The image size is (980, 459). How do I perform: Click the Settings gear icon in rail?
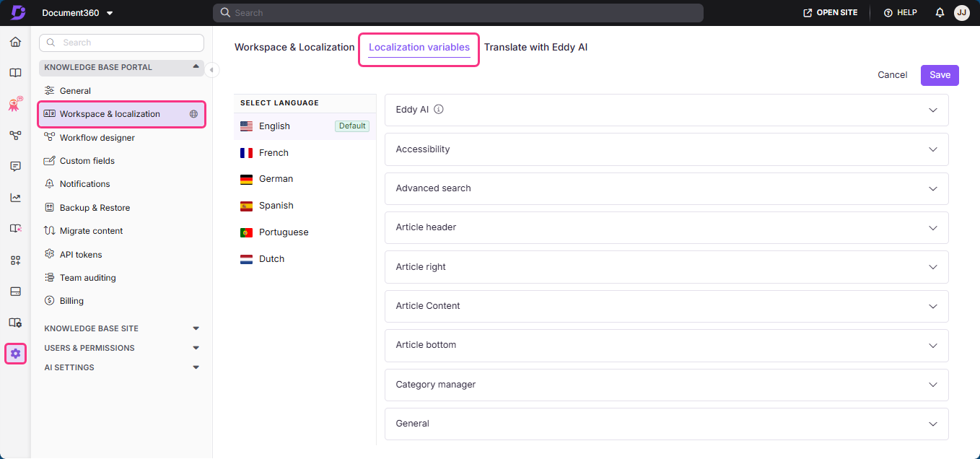tap(15, 354)
